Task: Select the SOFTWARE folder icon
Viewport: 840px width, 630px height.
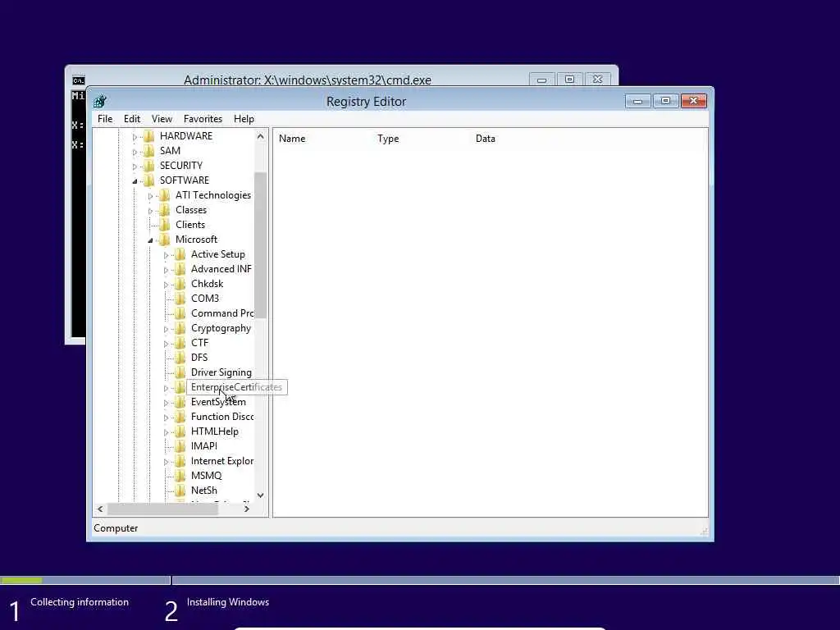Action: (x=149, y=180)
